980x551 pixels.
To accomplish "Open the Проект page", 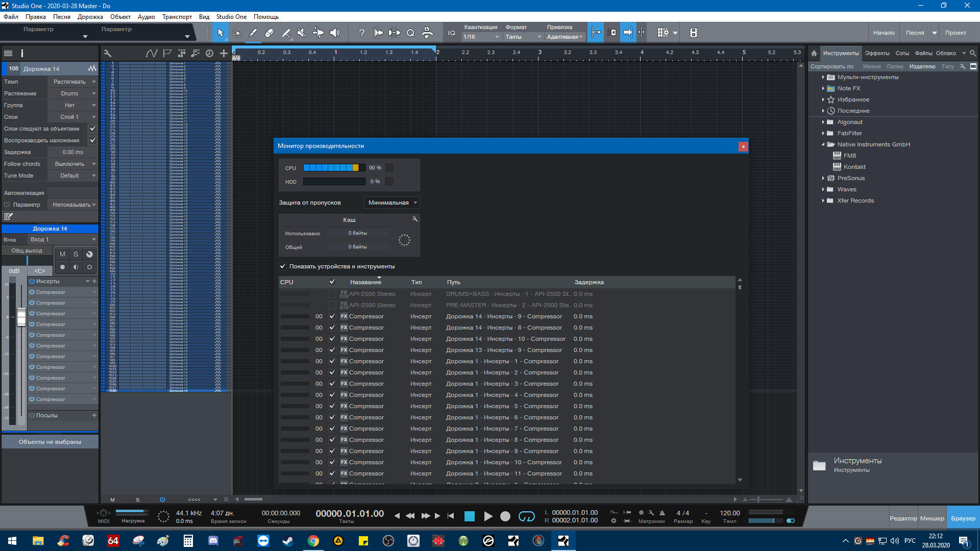I will (x=955, y=33).
